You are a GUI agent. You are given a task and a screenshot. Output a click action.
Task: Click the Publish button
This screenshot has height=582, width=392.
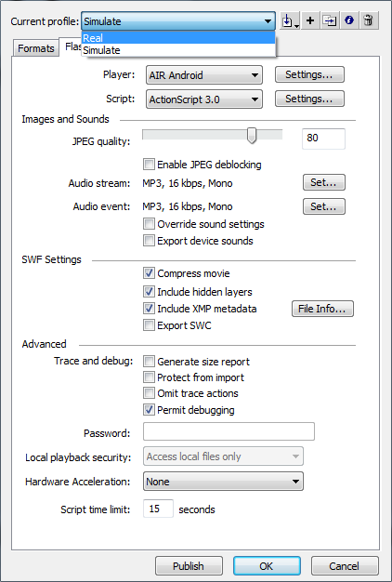point(189,565)
